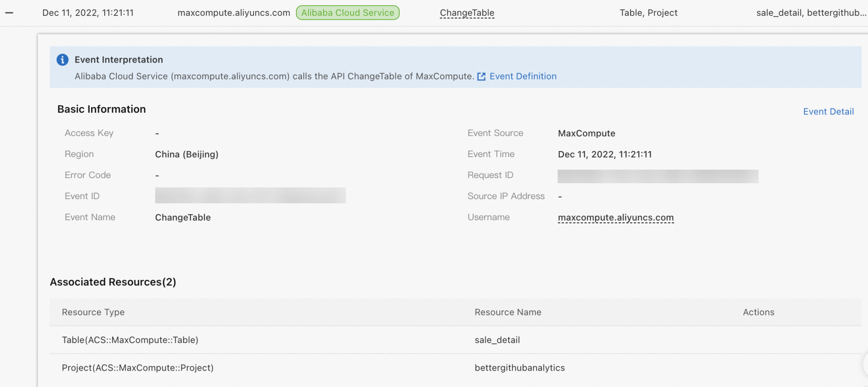Click the Source IP Address label

coord(506,196)
